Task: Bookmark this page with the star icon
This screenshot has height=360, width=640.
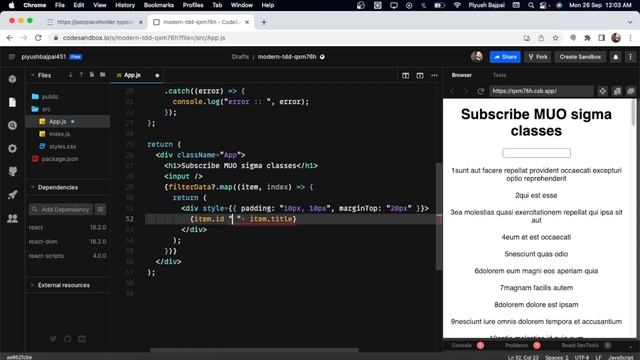Action: pyautogui.click(x=555, y=38)
